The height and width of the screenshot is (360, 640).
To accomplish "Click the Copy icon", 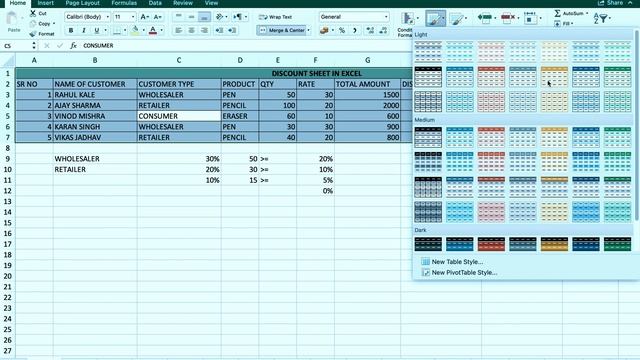I will 33,24.
